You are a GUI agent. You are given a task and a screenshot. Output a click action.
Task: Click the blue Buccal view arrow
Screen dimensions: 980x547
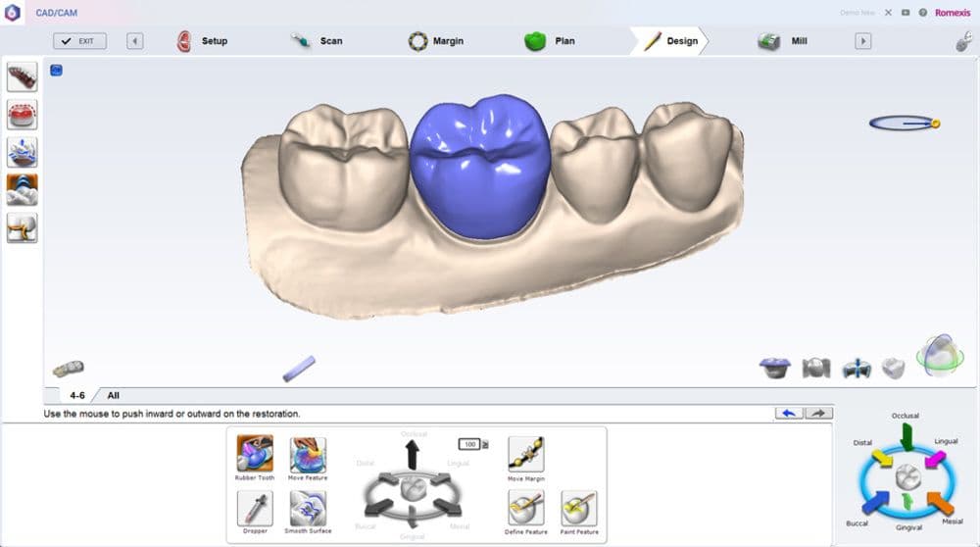[x=871, y=503]
